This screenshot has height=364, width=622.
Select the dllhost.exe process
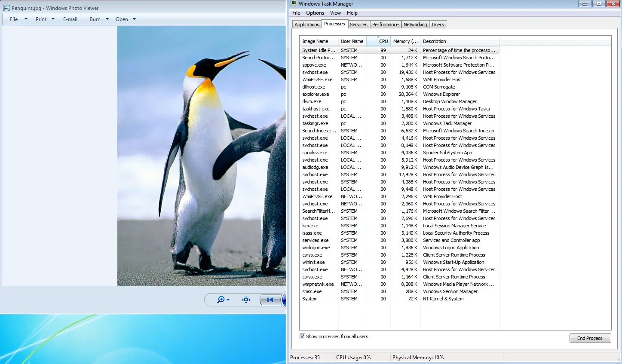tap(399, 87)
